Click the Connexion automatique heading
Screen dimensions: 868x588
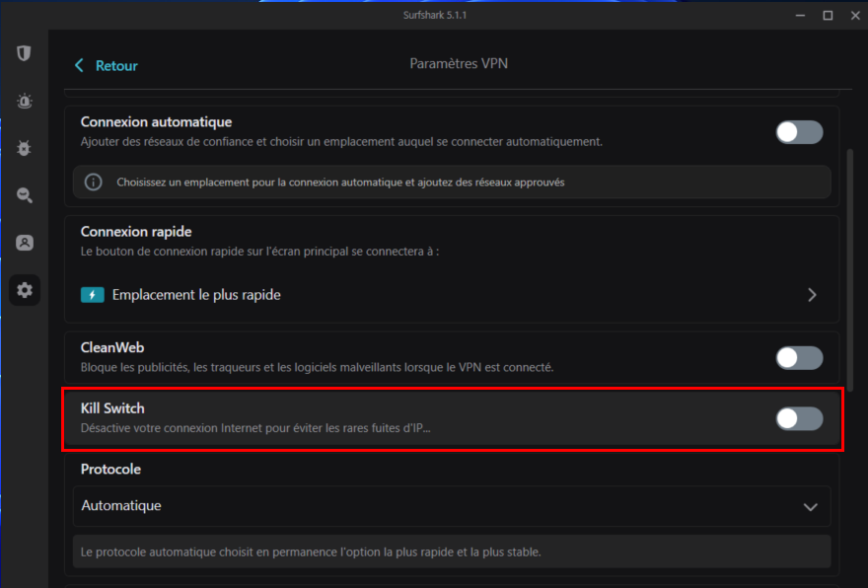pyautogui.click(x=156, y=121)
